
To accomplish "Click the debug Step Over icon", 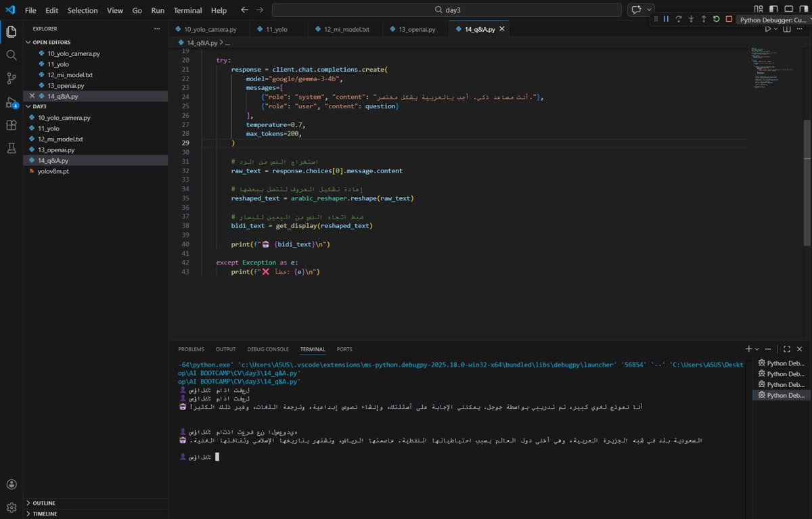I will coord(679,19).
